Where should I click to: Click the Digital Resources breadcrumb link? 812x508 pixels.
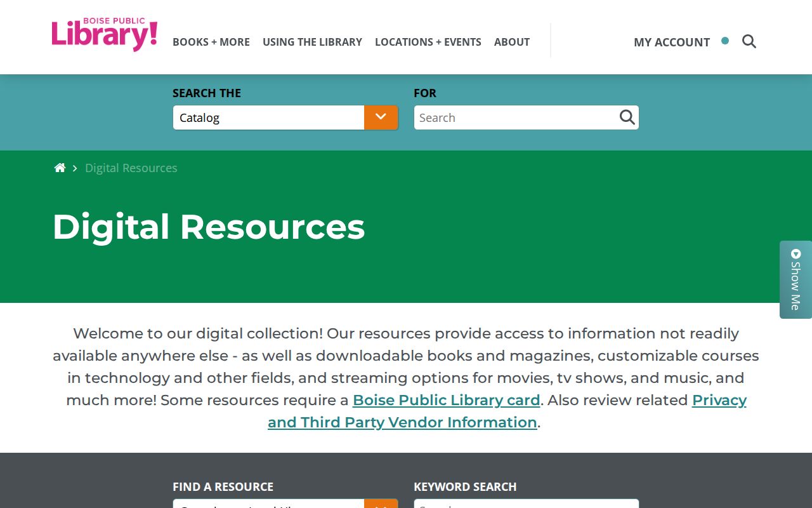(x=131, y=168)
